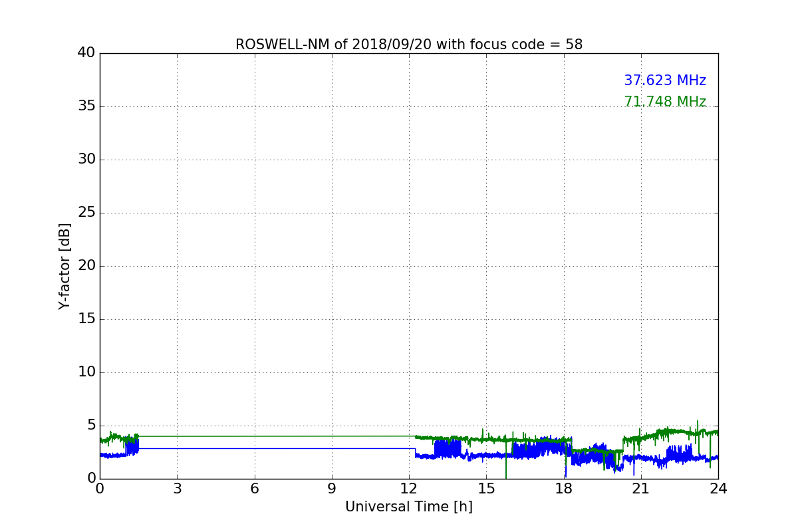The height and width of the screenshot is (532, 798).
Task: Click the y-axis tick label 5
Action: click(91, 426)
